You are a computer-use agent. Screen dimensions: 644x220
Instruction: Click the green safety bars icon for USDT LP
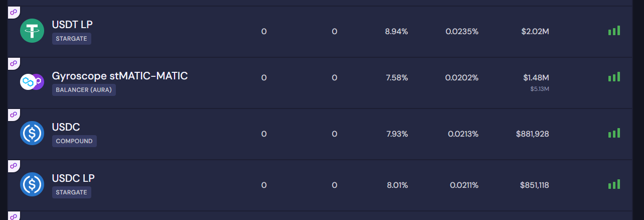(614, 31)
